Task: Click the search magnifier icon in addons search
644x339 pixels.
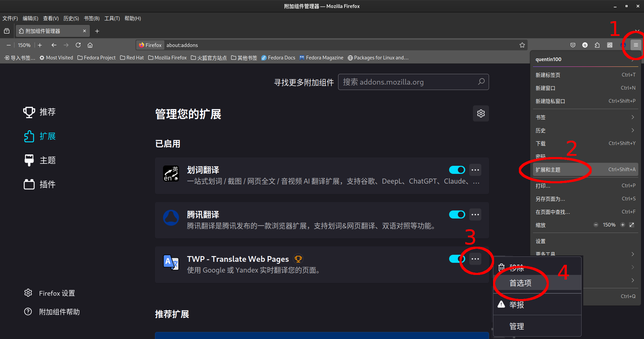Action: [x=481, y=82]
